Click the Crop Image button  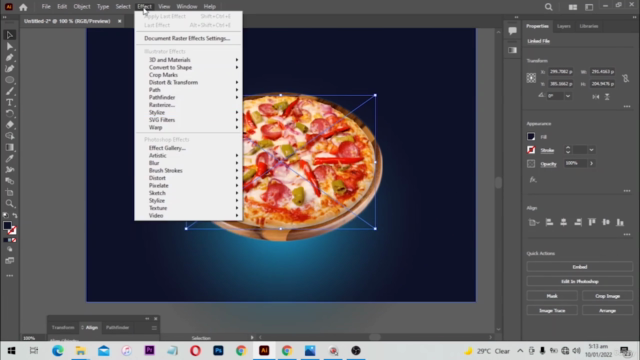pyautogui.click(x=607, y=296)
